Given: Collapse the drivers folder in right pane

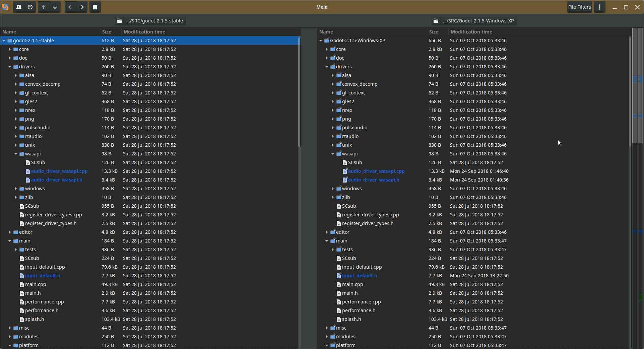Looking at the screenshot, I should [x=327, y=67].
